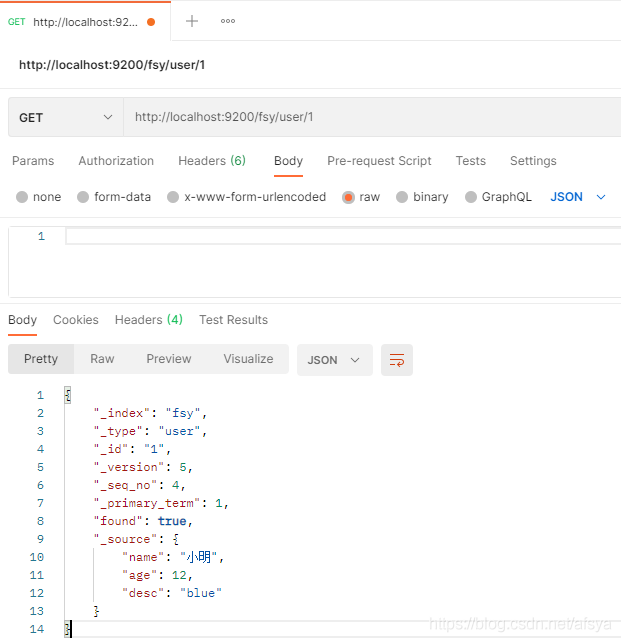Screen dimensions: 621x642
Task: Click the new tab plus icon
Action: coord(192,21)
